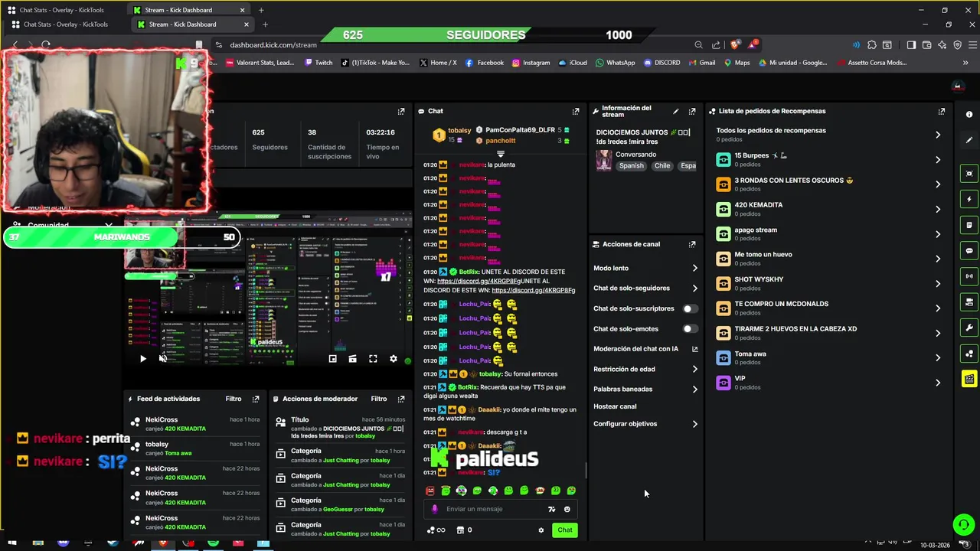
Task: Toggle the broadcast signal widget in sidebar
Action: click(x=969, y=276)
